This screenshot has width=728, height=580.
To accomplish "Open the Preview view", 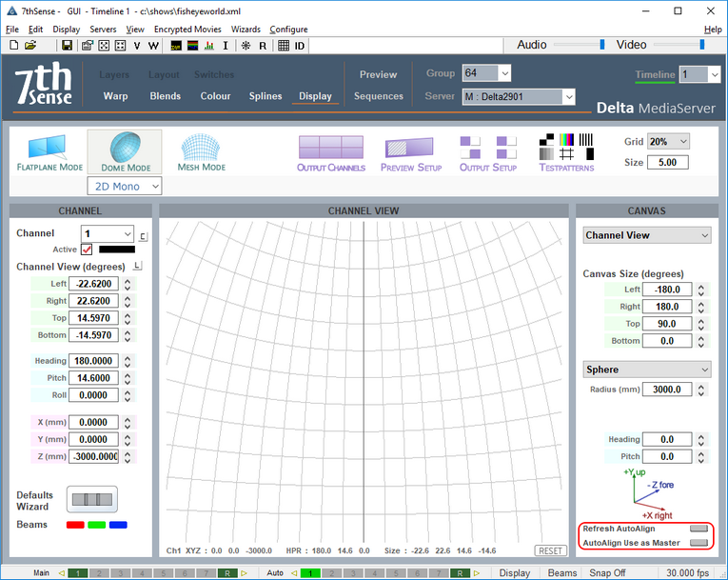I will [378, 74].
